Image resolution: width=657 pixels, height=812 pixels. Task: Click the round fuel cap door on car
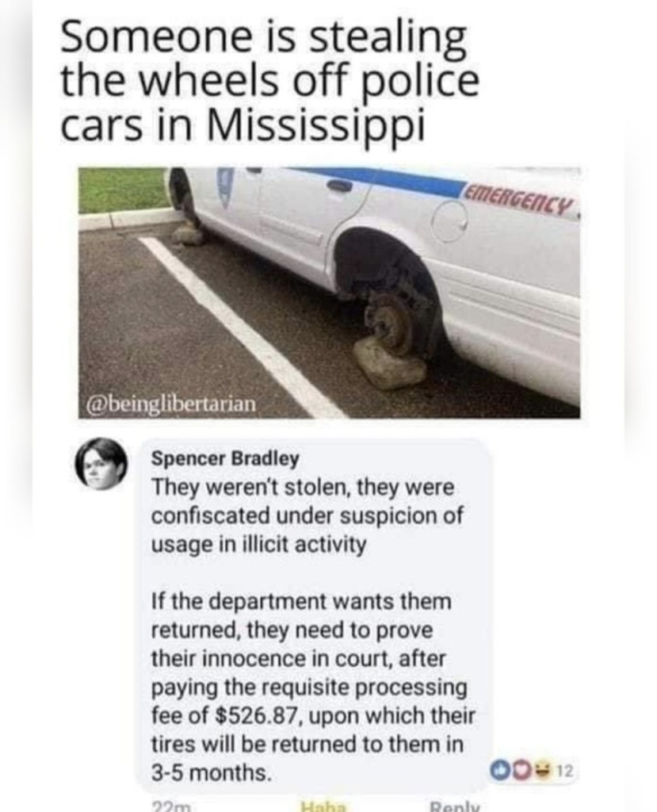[450, 220]
